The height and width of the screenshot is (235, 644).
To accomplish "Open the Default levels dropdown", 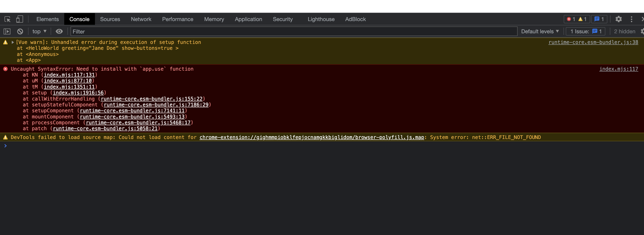I will click(x=539, y=31).
